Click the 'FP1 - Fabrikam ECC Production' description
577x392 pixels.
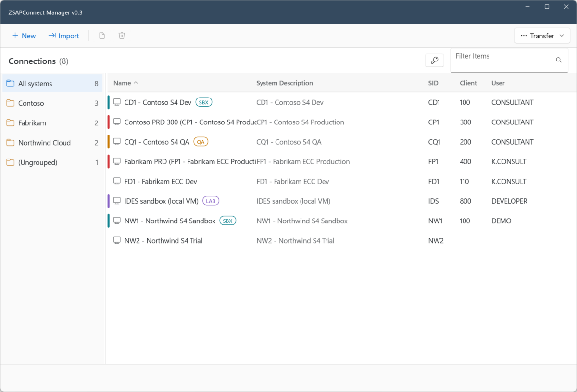303,162
